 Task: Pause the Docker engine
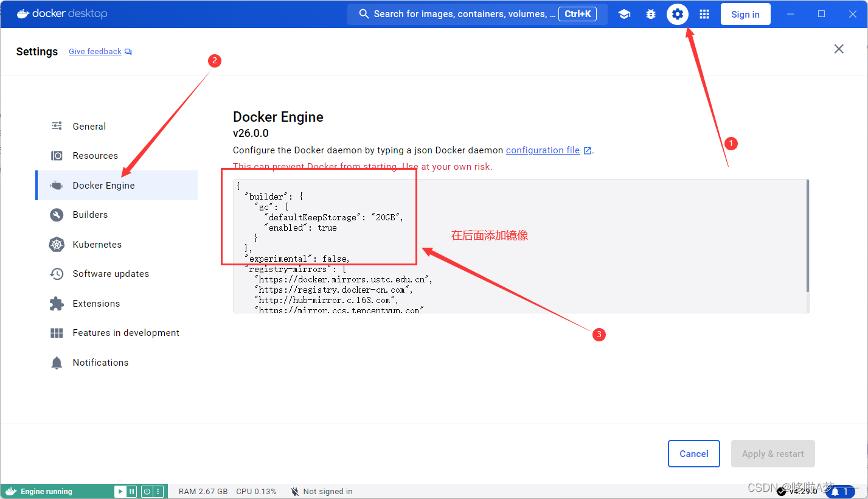pos(131,491)
